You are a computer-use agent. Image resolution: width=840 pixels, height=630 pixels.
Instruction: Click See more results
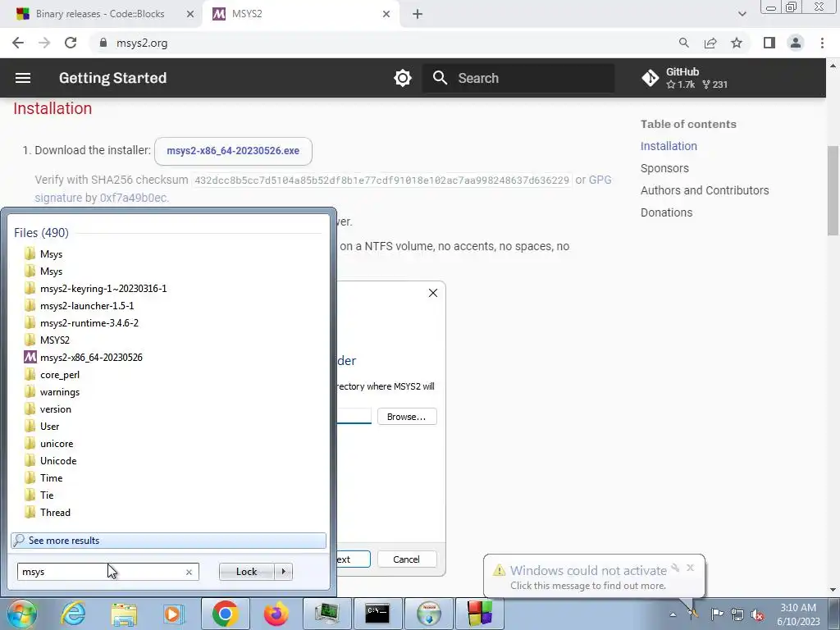(168, 541)
